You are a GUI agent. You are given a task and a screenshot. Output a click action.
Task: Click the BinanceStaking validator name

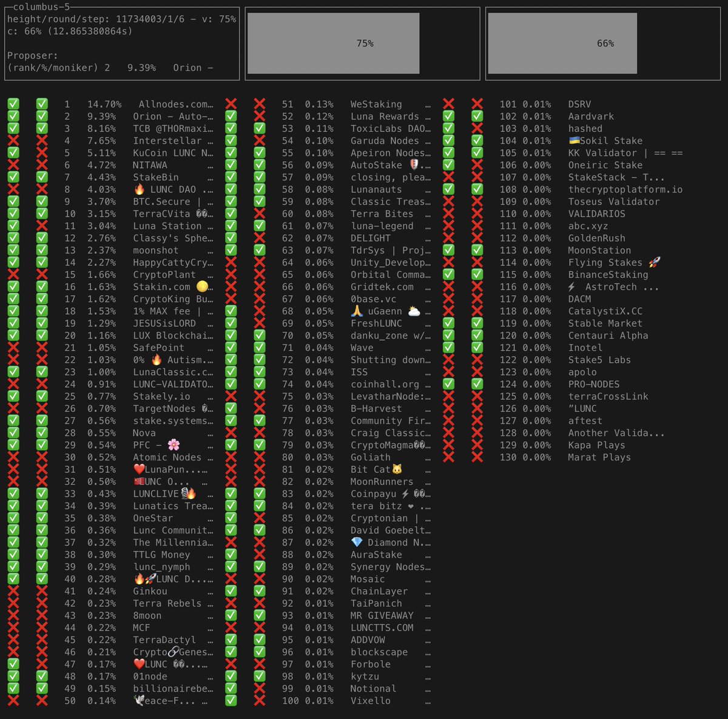(608, 274)
